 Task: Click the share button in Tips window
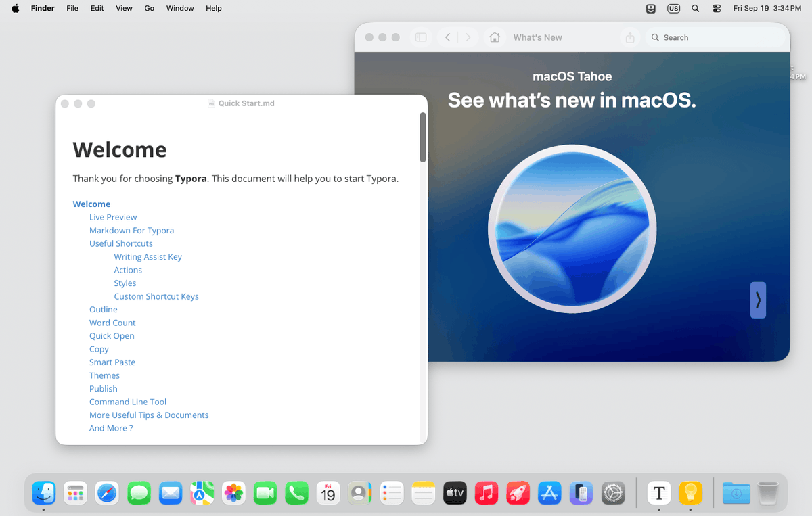coord(630,38)
